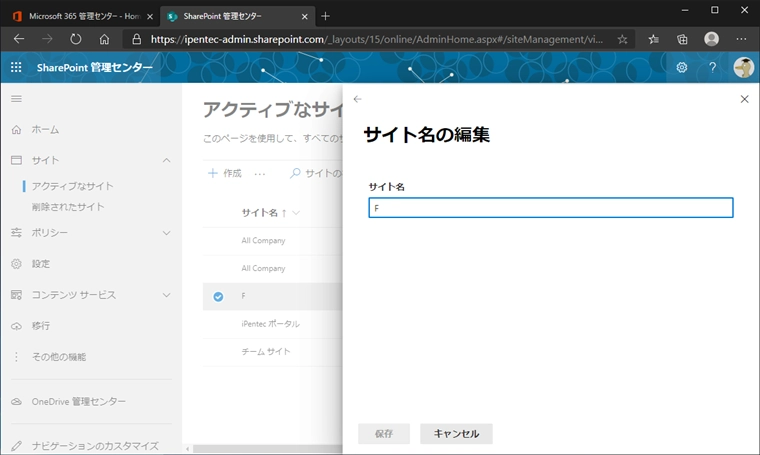Close the Microsoft 365 管理センター tab
The height and width of the screenshot is (455, 760).
(x=150, y=16)
